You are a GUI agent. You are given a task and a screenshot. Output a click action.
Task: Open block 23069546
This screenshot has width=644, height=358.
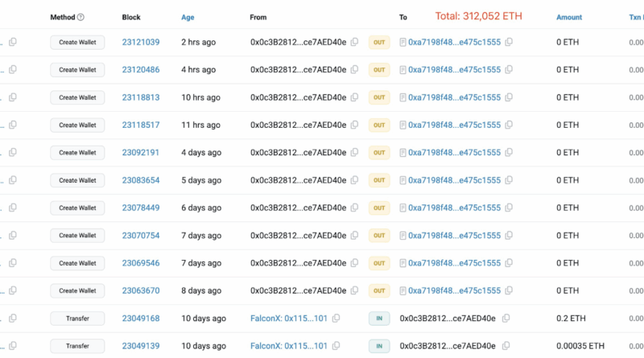pos(140,263)
